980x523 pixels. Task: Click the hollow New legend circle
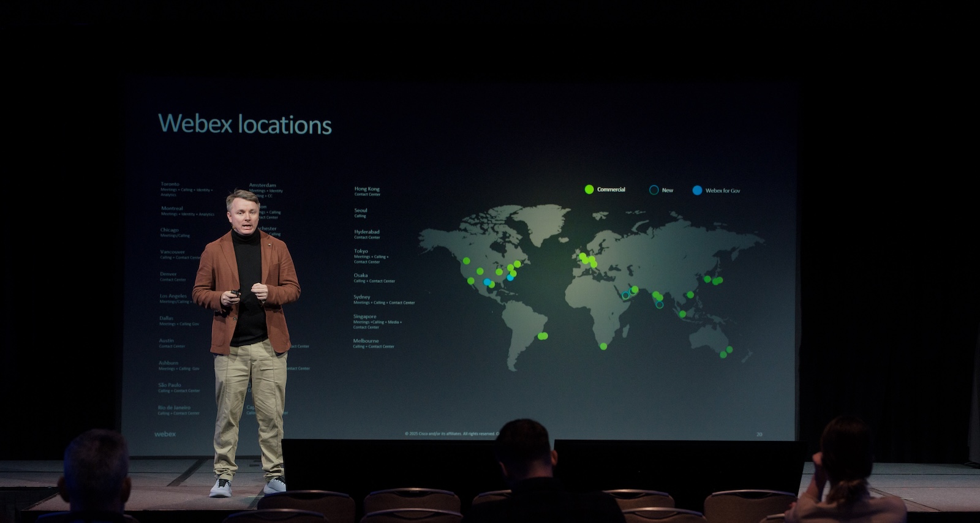[654, 190]
